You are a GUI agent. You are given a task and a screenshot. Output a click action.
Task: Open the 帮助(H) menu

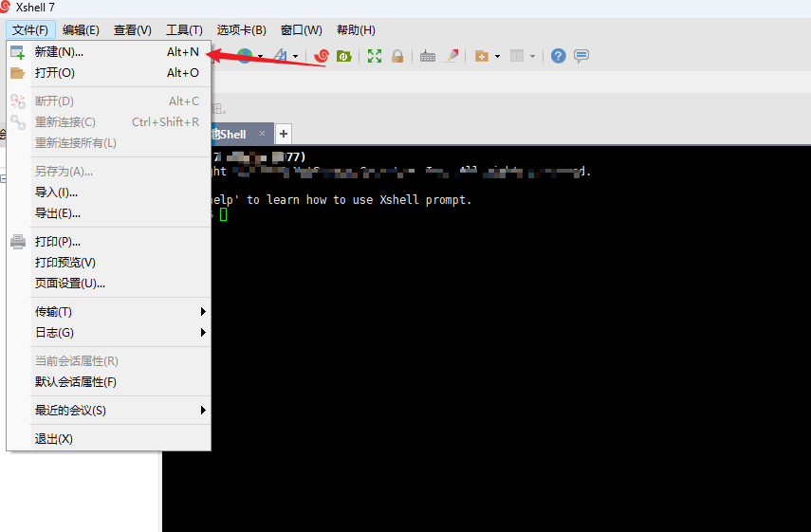[356, 30]
